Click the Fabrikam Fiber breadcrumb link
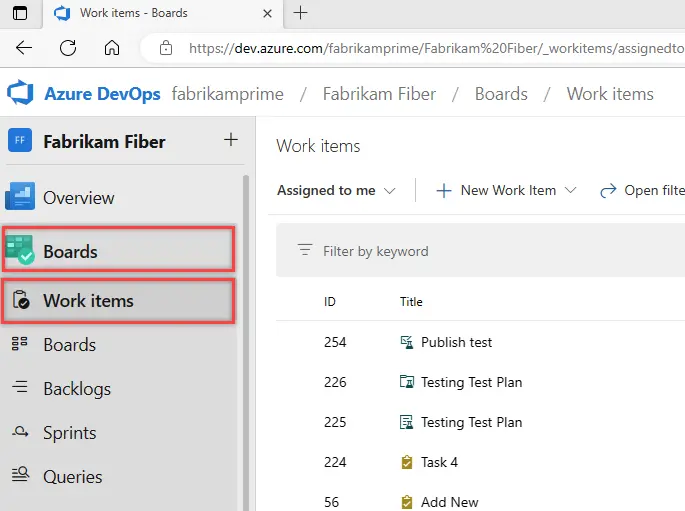685x511 pixels. tap(379, 94)
